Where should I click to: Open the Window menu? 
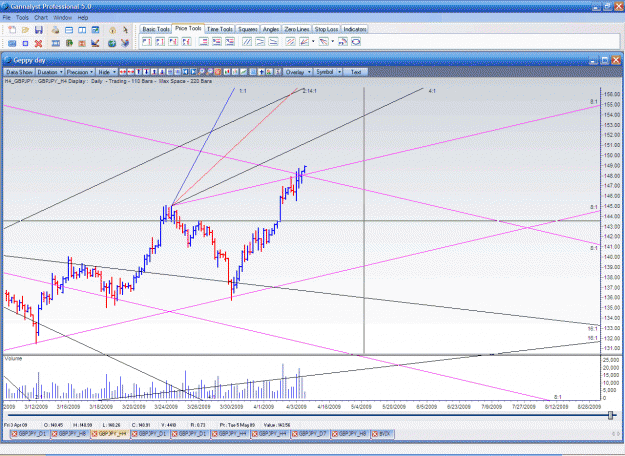63,18
